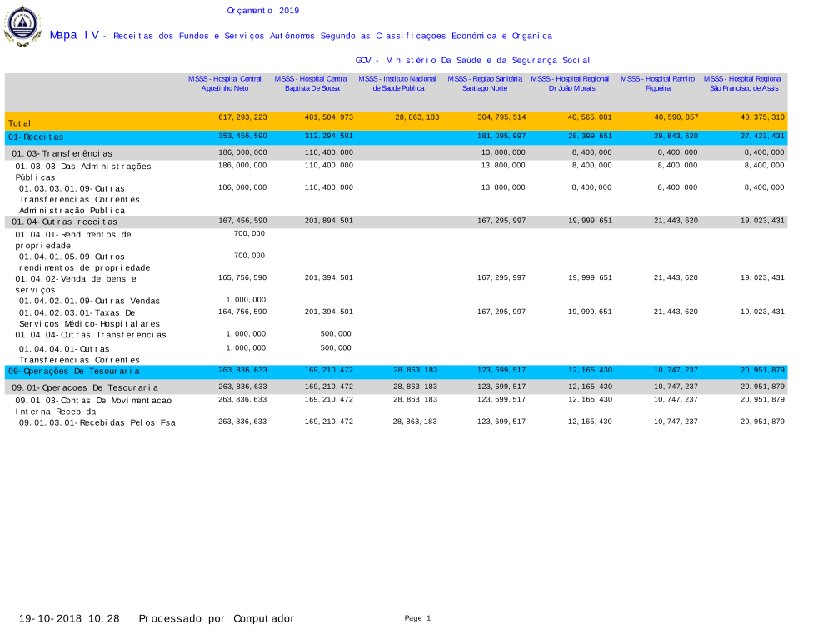Image resolution: width=833 pixels, height=644 pixels.
Task: Select the Hospital Central Agostinho Neto column header
Action: click(x=225, y=83)
